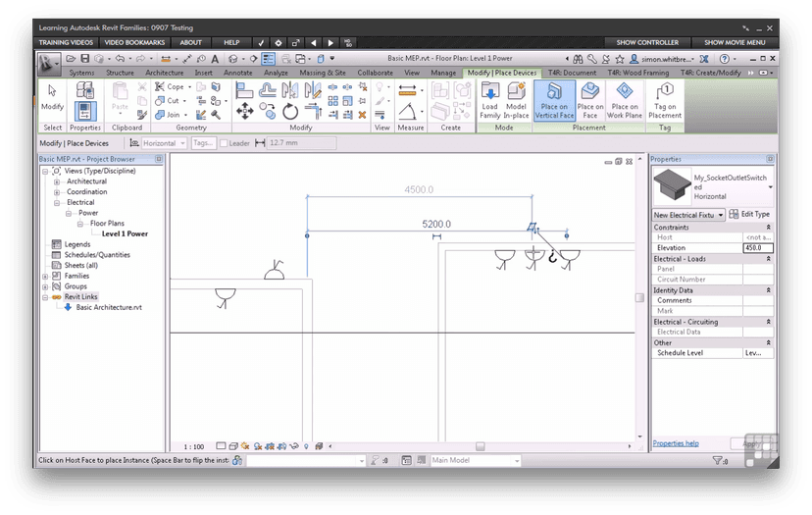Activate Place on Face option
Image resolution: width=812 pixels, height=515 pixels.
point(590,100)
